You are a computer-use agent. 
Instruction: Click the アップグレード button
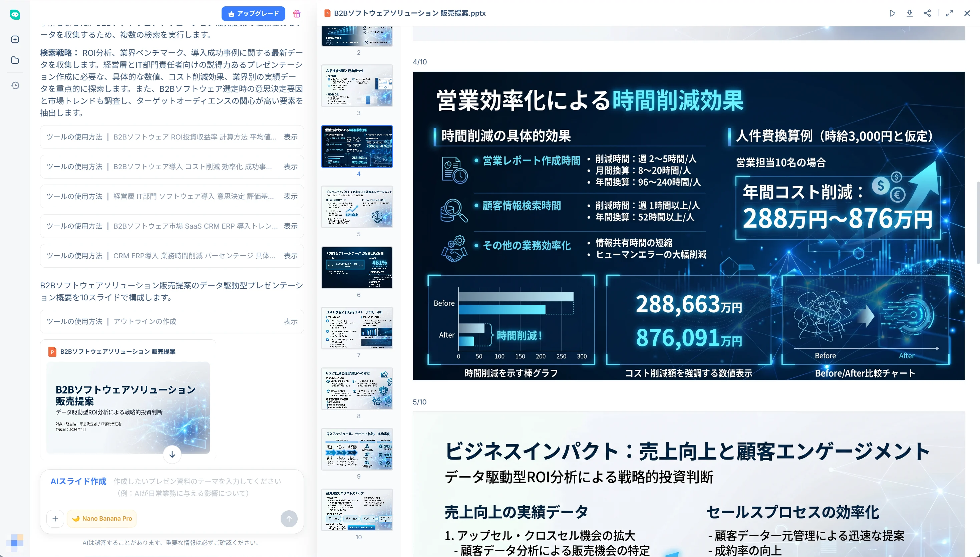pyautogui.click(x=253, y=13)
